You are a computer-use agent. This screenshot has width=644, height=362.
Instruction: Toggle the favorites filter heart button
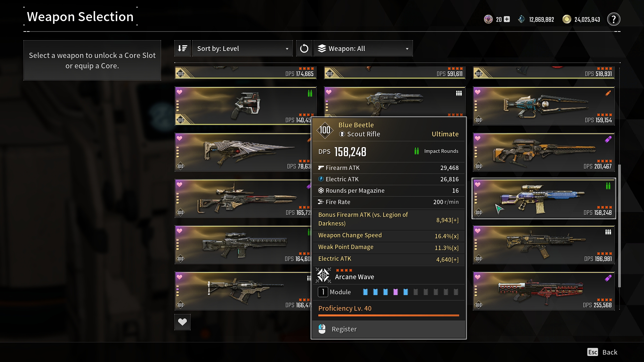(x=182, y=322)
